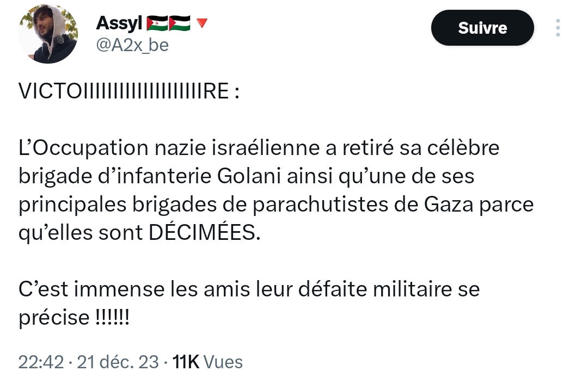Click the date 21 déc. 23
The height and width of the screenshot is (390, 588).
[118, 362]
